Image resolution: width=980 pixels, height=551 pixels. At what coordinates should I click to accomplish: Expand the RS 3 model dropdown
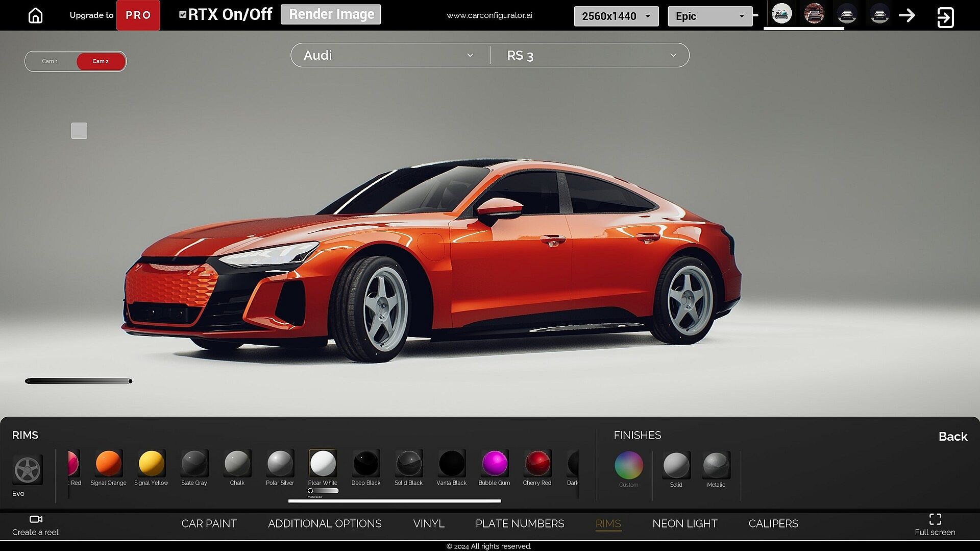(x=591, y=55)
